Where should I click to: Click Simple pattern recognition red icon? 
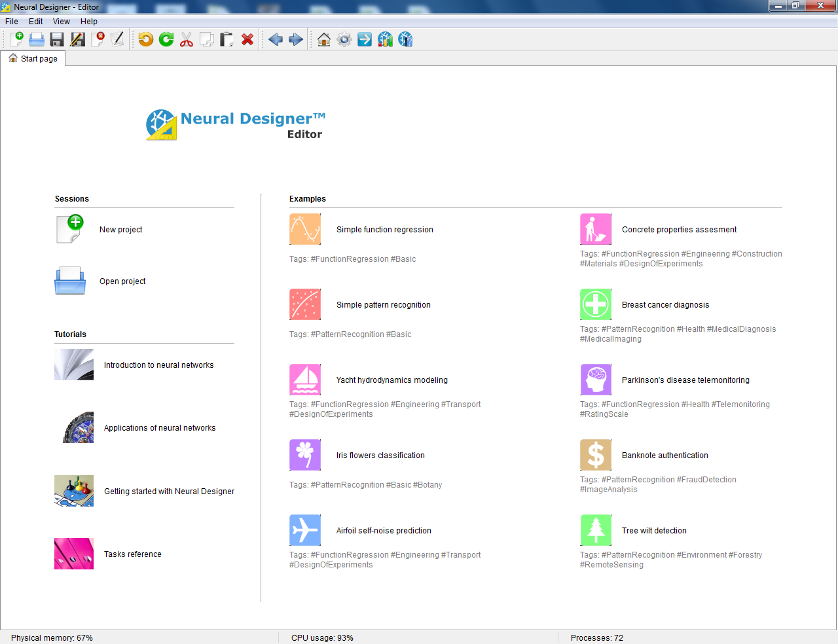305,304
